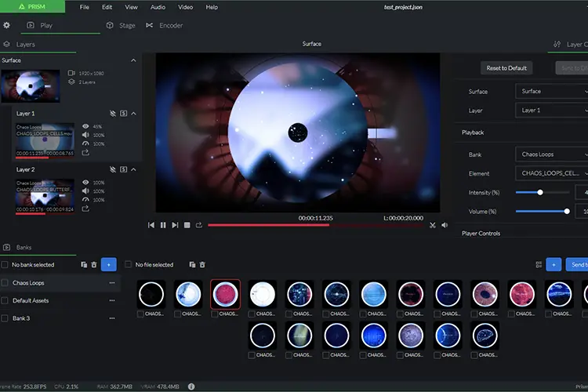Open the settings gear icon
The width and height of the screenshot is (588, 392).
7,25
